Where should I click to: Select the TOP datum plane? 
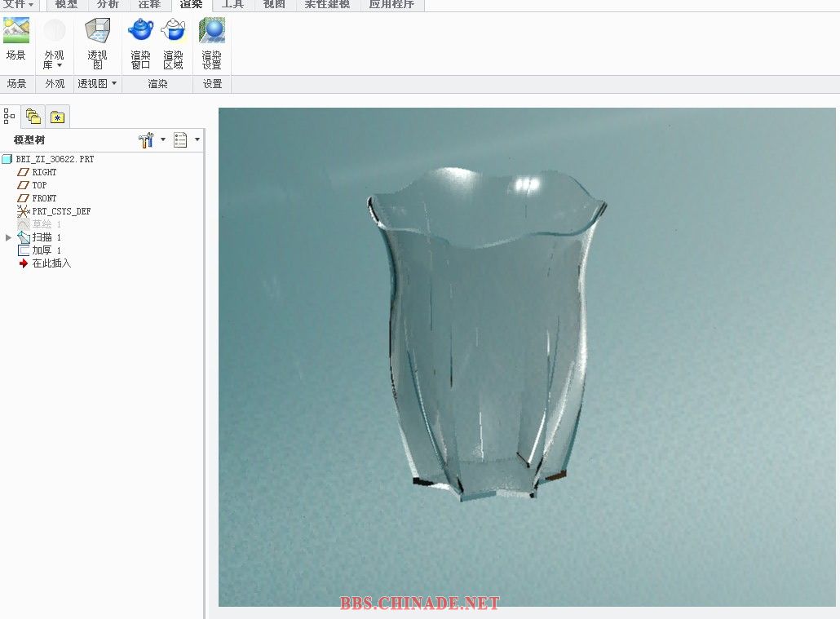coord(39,185)
